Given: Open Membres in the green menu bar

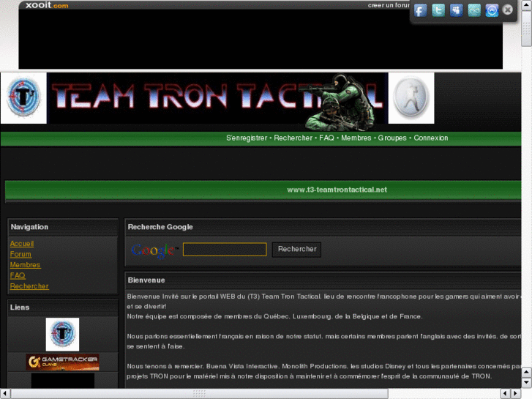Looking at the screenshot, I should point(356,138).
